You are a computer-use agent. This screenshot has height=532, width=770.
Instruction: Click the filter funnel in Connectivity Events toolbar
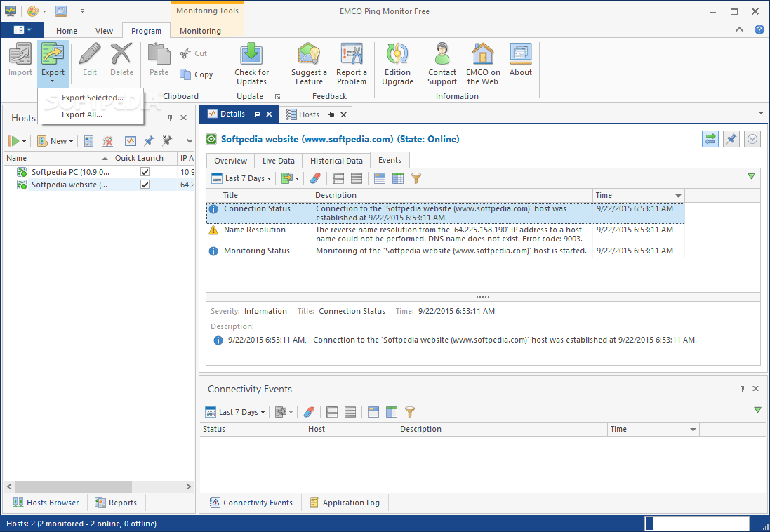pyautogui.click(x=409, y=412)
